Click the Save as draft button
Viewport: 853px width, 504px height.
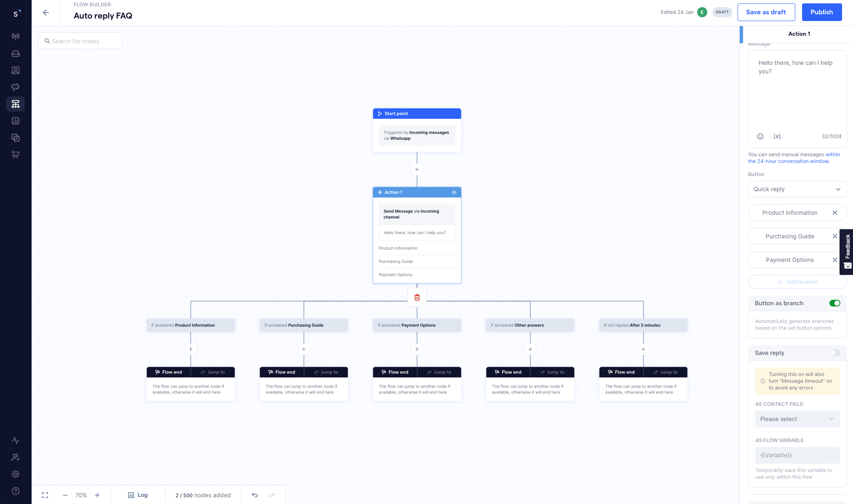[766, 12]
